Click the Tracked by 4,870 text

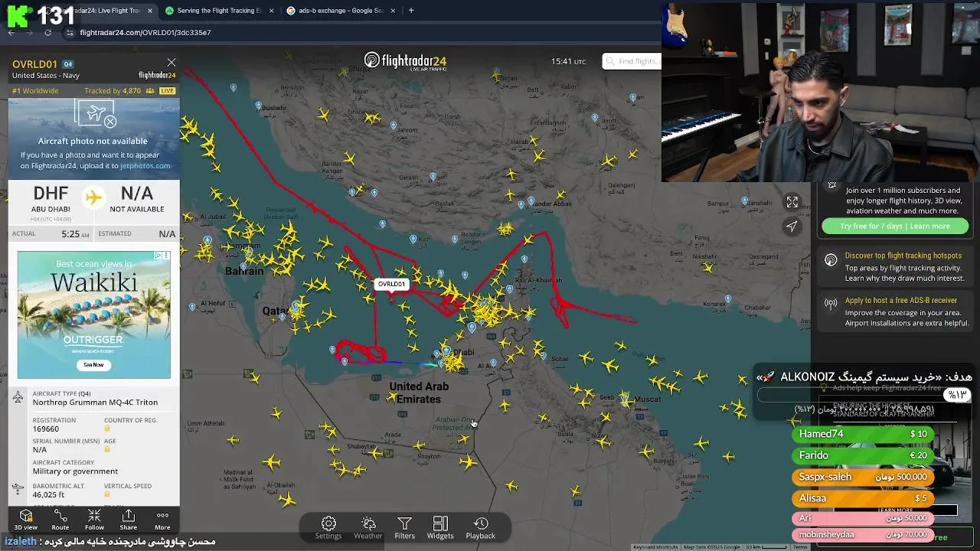pos(113,91)
